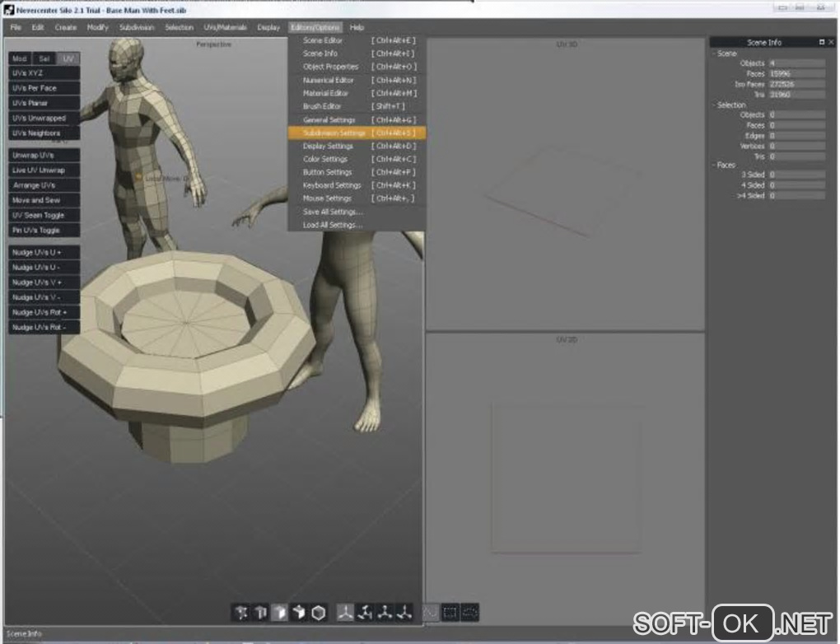This screenshot has width=840, height=644.
Task: Open Button Settings from the menu
Action: 357,172
